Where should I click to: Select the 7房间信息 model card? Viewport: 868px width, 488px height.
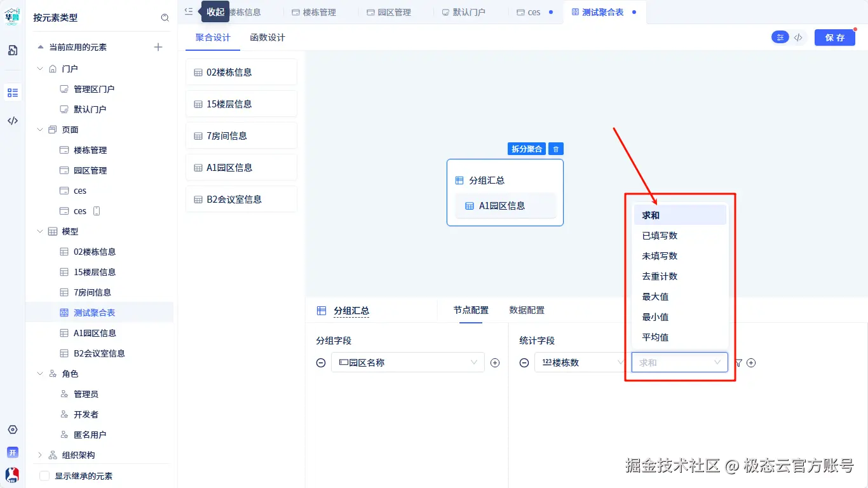[x=241, y=136]
